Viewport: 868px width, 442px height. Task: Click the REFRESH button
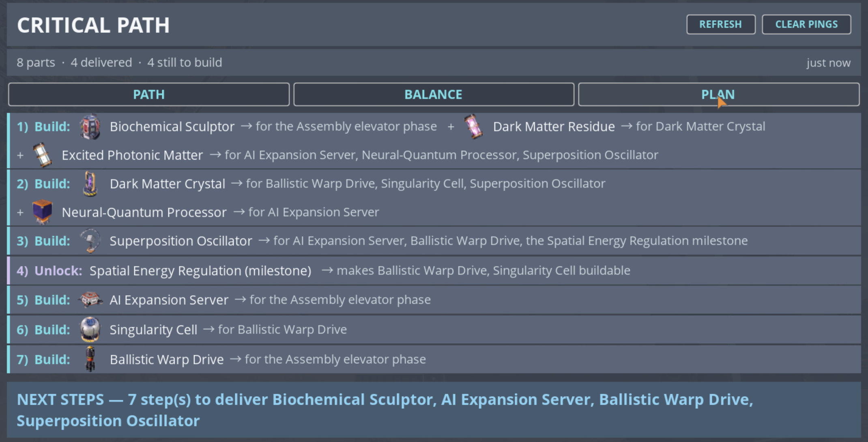(721, 24)
